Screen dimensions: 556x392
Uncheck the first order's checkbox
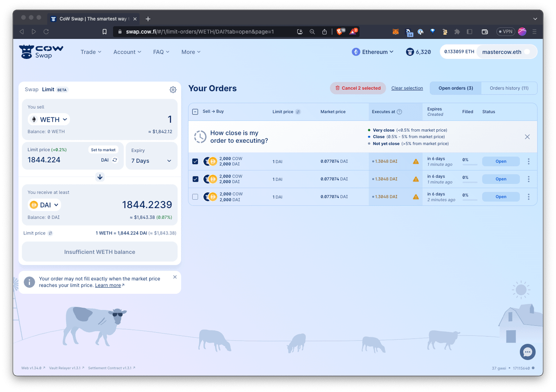pos(195,161)
